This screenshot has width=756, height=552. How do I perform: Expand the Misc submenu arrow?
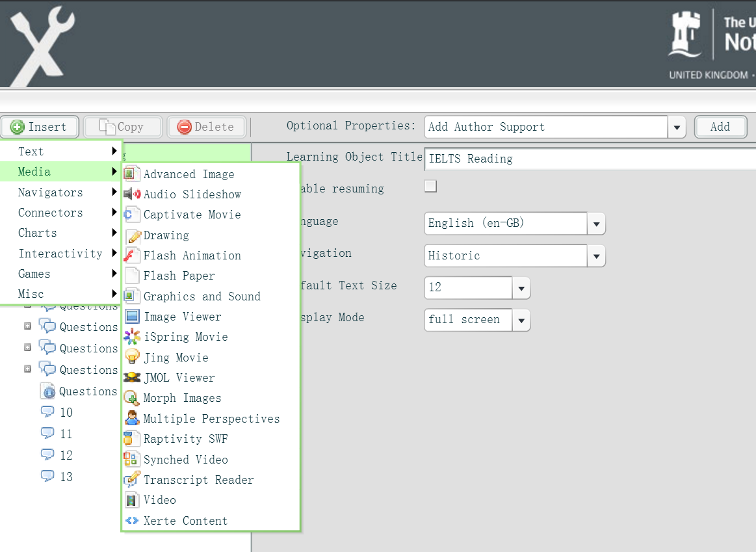pos(114,293)
